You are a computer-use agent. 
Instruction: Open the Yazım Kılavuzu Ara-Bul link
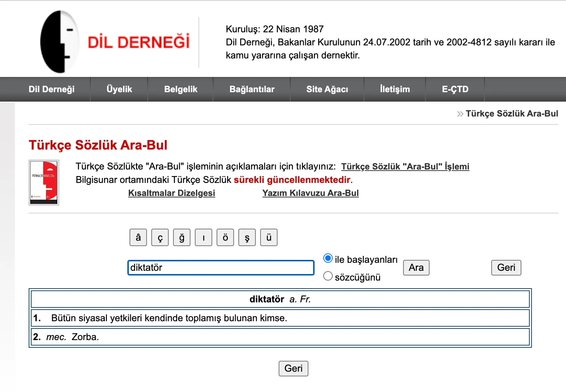pyautogui.click(x=311, y=193)
